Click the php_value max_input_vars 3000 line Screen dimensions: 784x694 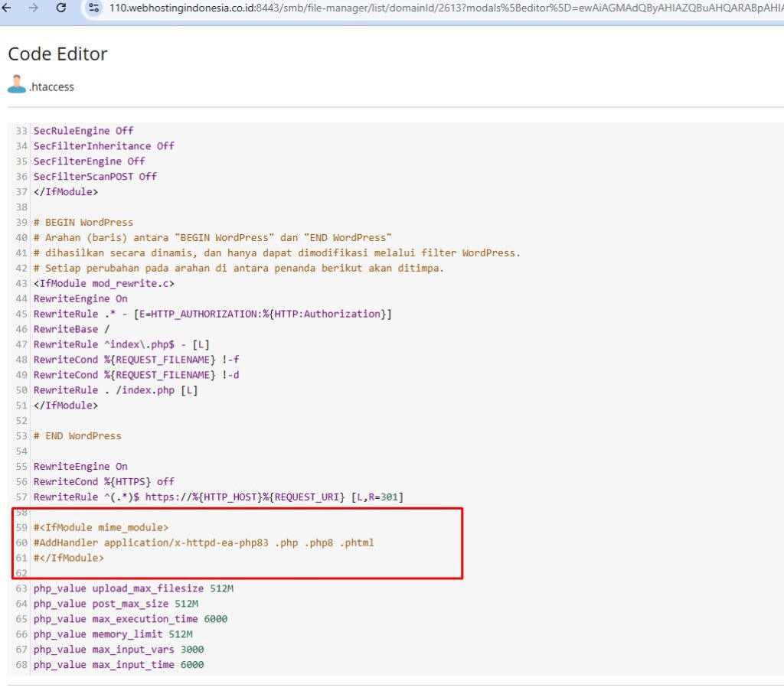click(119, 650)
